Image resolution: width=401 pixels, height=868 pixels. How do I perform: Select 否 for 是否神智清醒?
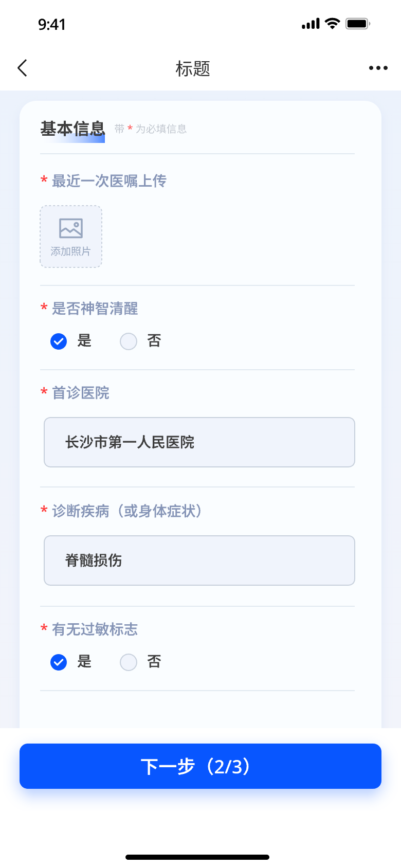pos(129,341)
